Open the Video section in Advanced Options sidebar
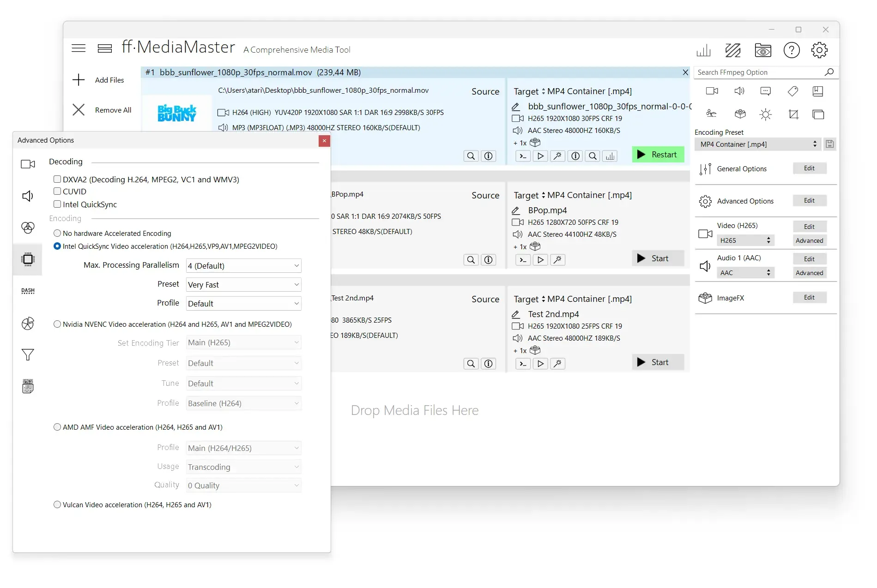Image resolution: width=877 pixels, height=588 pixels. [28, 164]
